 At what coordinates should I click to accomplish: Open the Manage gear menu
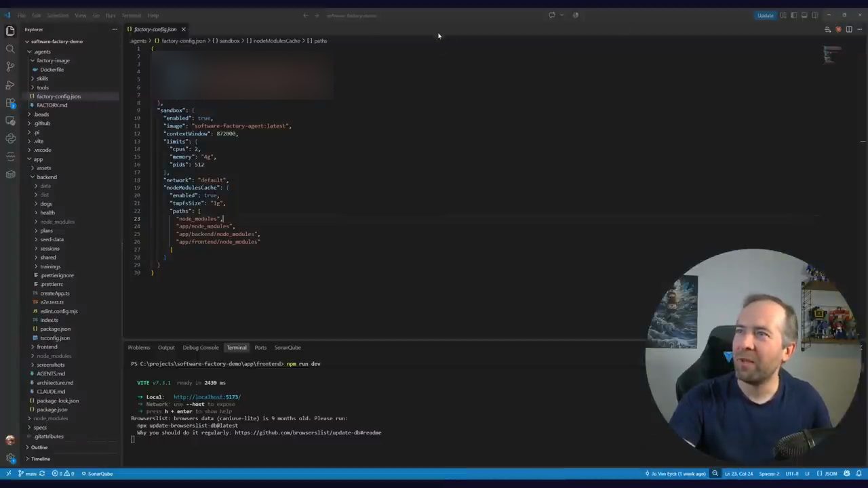tap(10, 458)
